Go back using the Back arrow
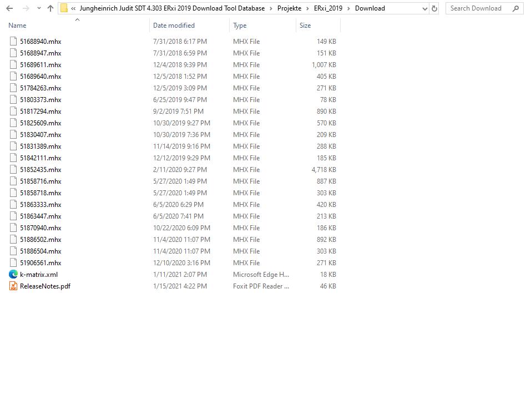This screenshot has height=420, width=531. tap(9, 8)
